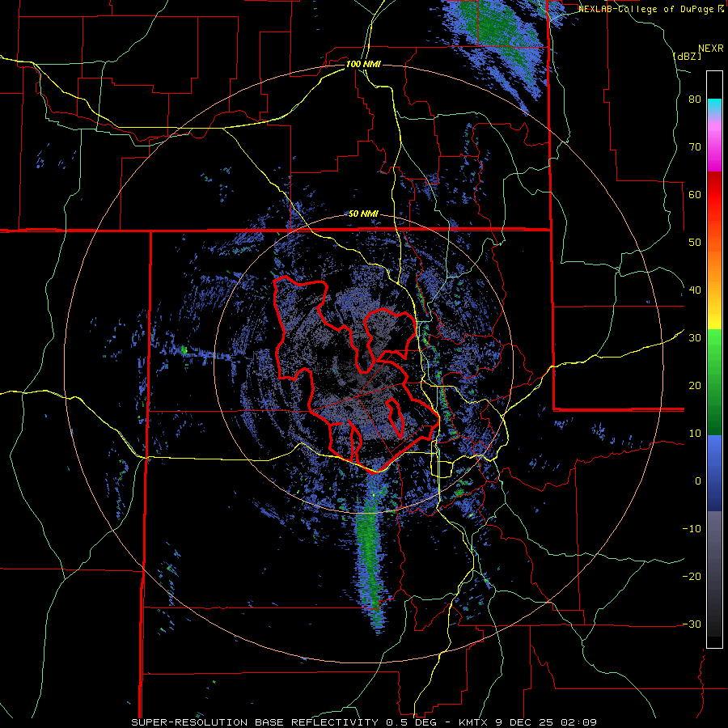Click the 20 value on the dBZ scale
The height and width of the screenshot is (728, 728).
click(695, 386)
